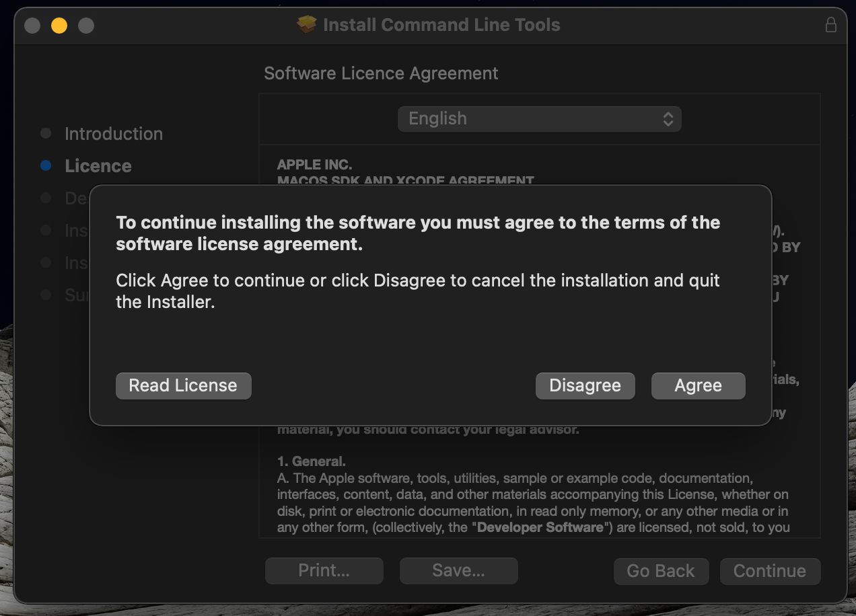
Task: Select Introduction step in sidebar
Action: click(114, 134)
